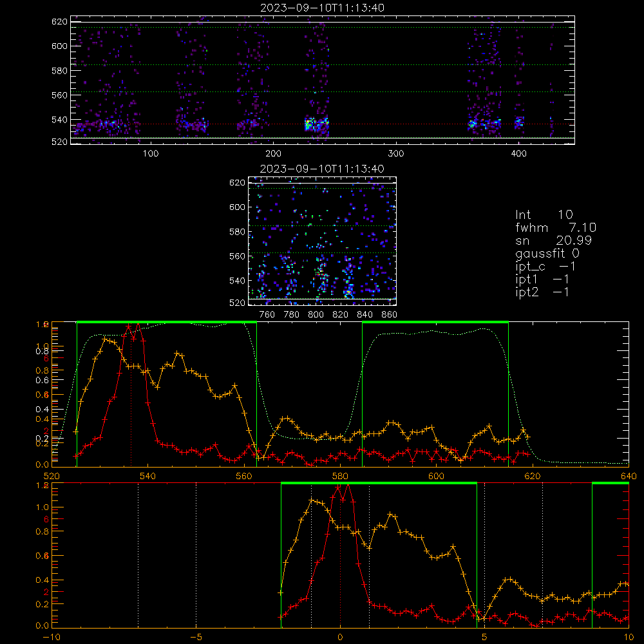Click the x-axis label 100 of top spectrogram
The height and width of the screenshot is (644, 644).
point(151,154)
